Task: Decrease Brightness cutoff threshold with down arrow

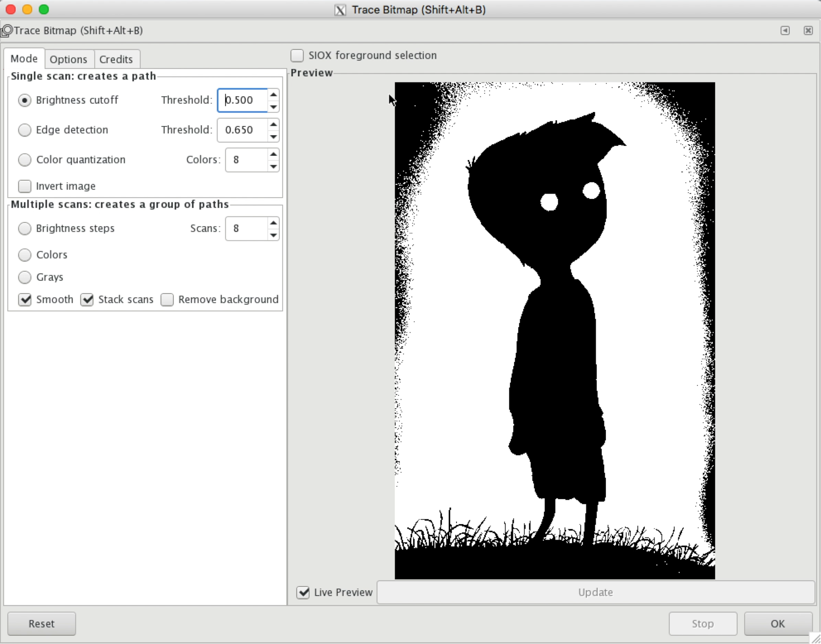Action: 274,106
